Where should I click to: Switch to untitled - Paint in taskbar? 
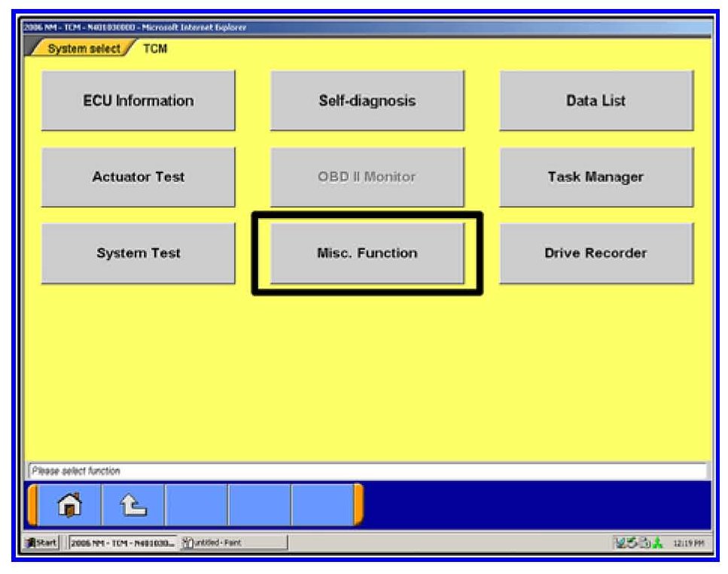(233, 542)
